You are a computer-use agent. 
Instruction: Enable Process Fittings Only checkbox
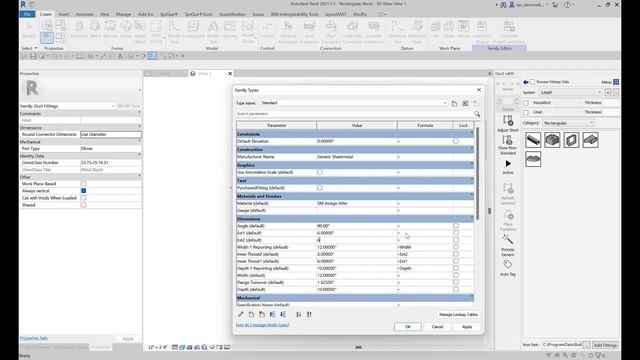click(532, 82)
